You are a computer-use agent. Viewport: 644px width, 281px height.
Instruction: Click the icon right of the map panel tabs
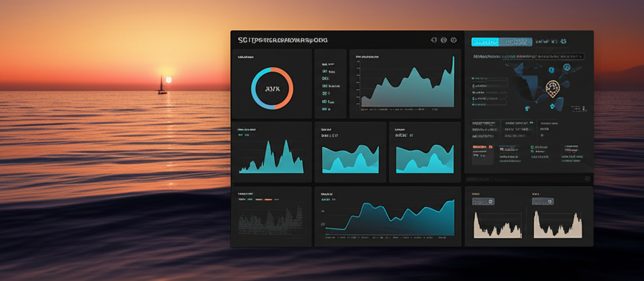[564, 42]
